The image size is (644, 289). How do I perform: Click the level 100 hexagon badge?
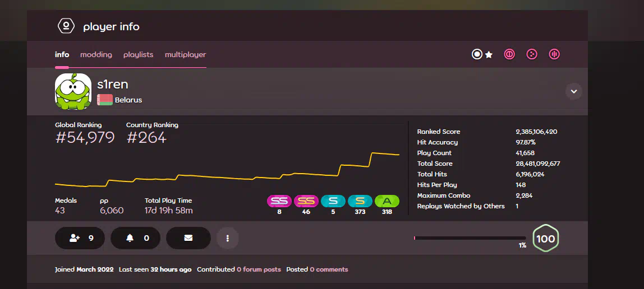click(545, 239)
